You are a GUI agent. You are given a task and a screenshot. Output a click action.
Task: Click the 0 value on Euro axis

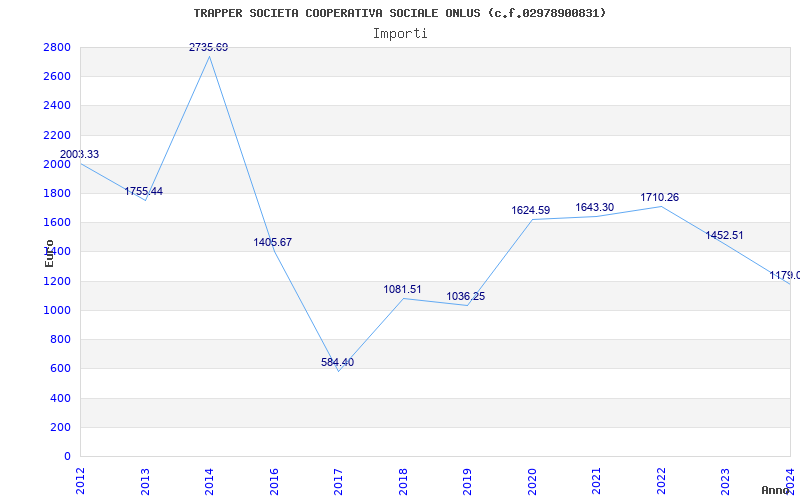(x=67, y=456)
